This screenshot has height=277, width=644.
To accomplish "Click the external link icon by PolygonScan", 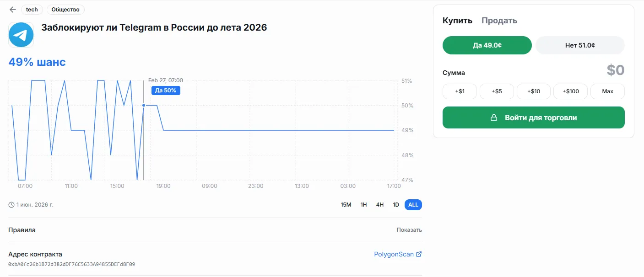I will [418, 254].
